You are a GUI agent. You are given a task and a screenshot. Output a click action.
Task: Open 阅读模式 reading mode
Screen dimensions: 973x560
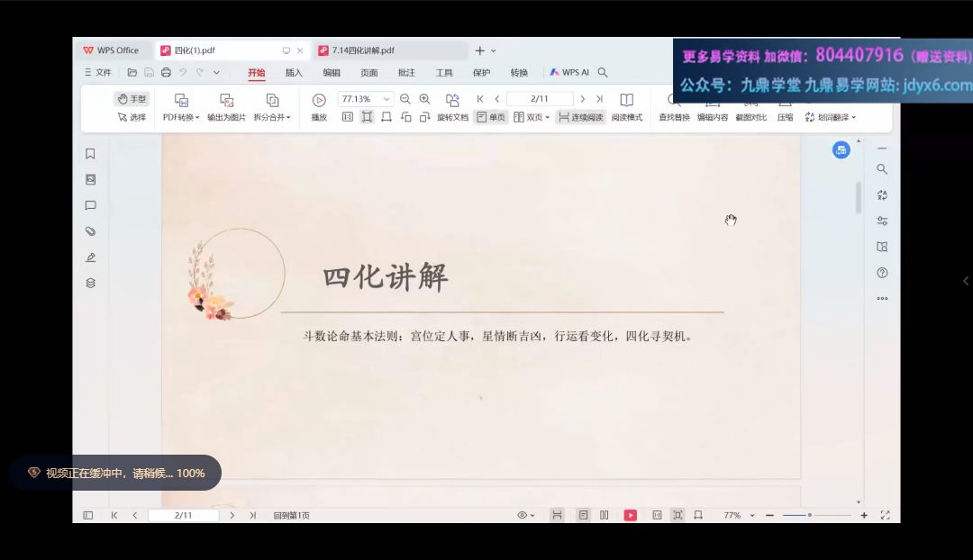[x=626, y=100]
